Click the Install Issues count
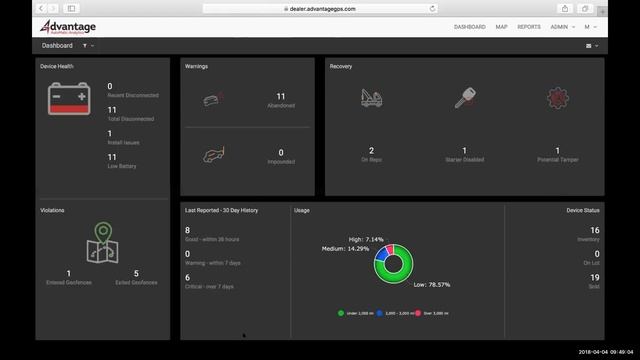The width and height of the screenshot is (640, 360). pyautogui.click(x=109, y=133)
